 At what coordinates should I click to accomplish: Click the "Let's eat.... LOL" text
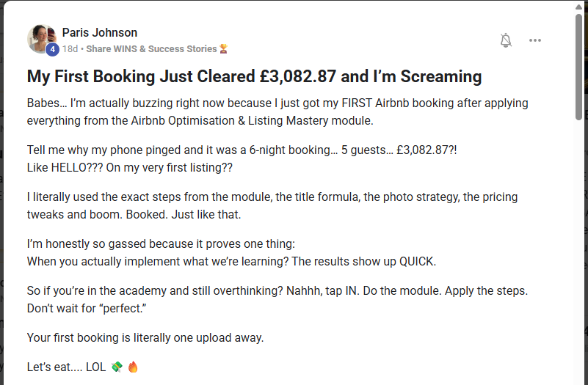(x=67, y=367)
